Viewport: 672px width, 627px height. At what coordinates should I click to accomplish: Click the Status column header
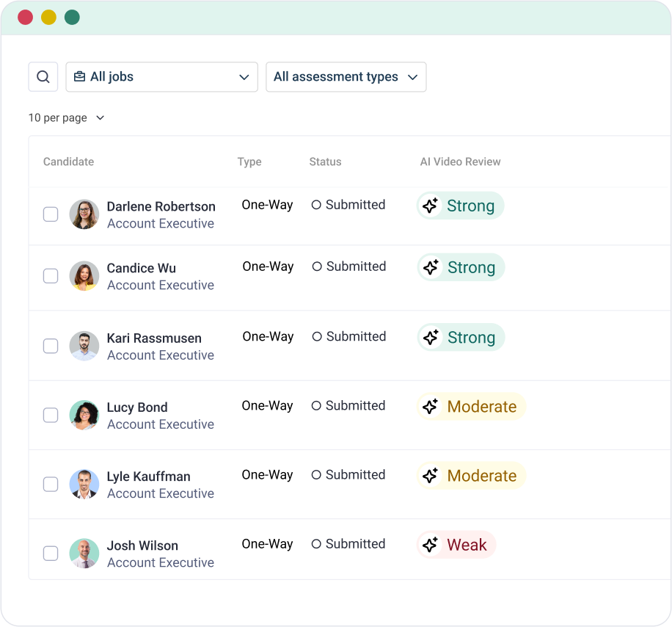pos(325,162)
